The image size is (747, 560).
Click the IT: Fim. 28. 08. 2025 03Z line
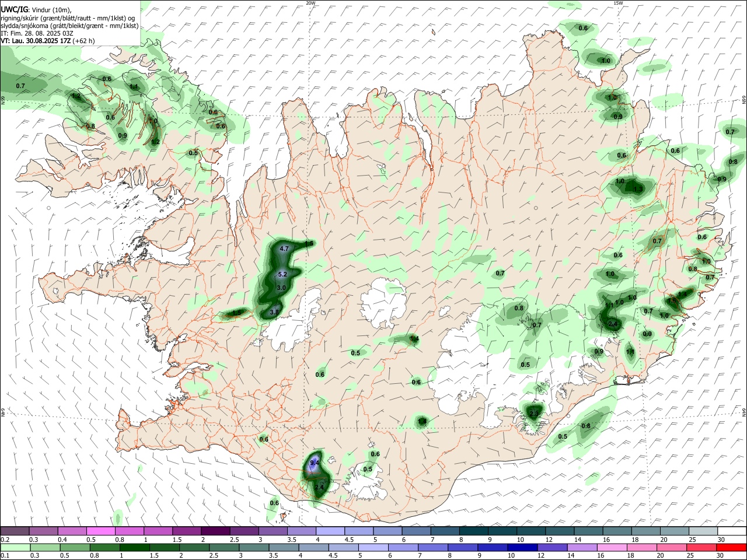point(36,33)
